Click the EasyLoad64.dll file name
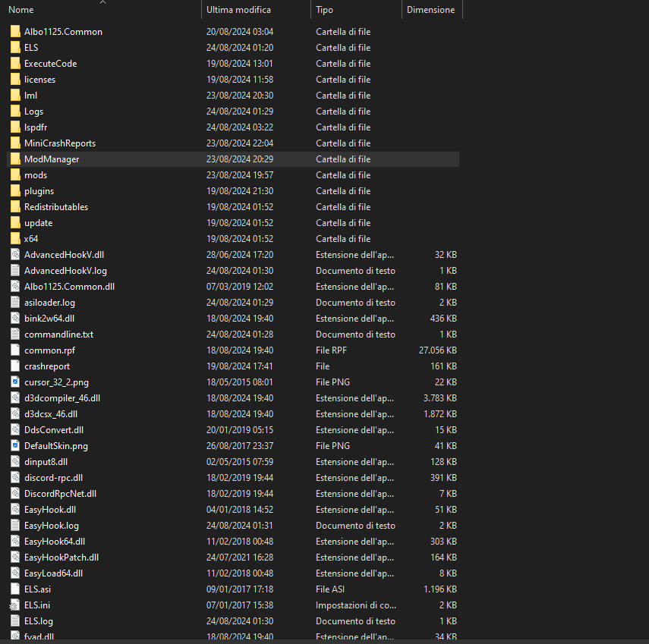649x644 pixels. point(53,573)
